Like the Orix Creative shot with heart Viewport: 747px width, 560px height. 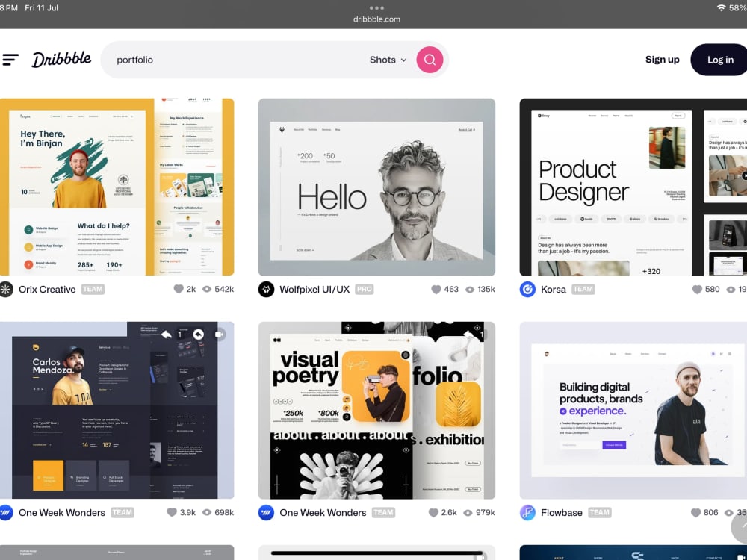click(179, 289)
